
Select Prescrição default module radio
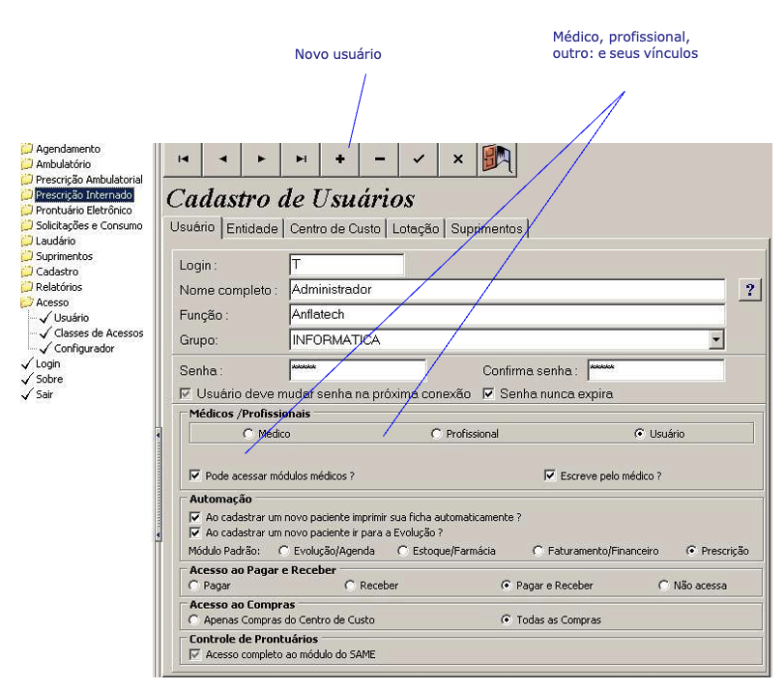click(x=691, y=551)
